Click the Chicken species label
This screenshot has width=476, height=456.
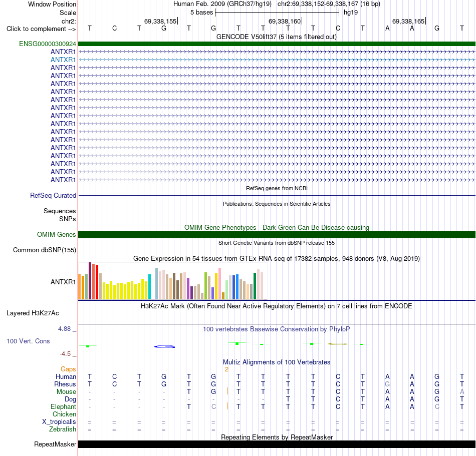click(64, 414)
